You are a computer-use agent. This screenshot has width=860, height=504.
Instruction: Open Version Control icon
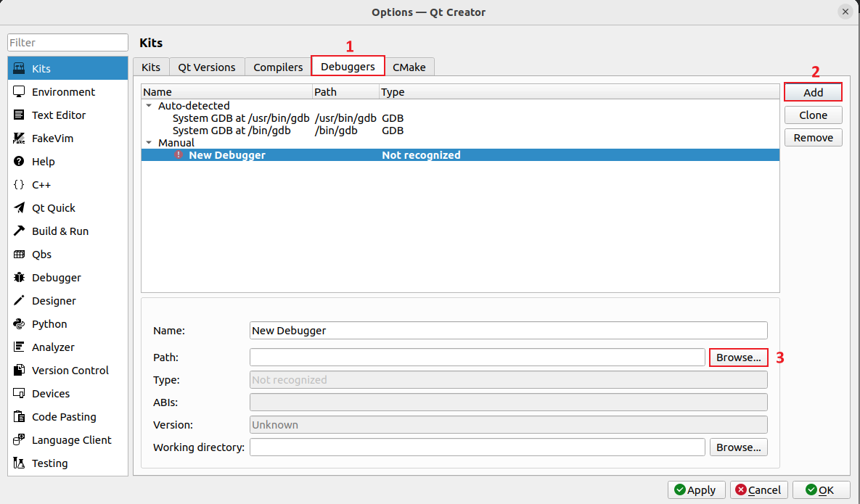pos(19,370)
